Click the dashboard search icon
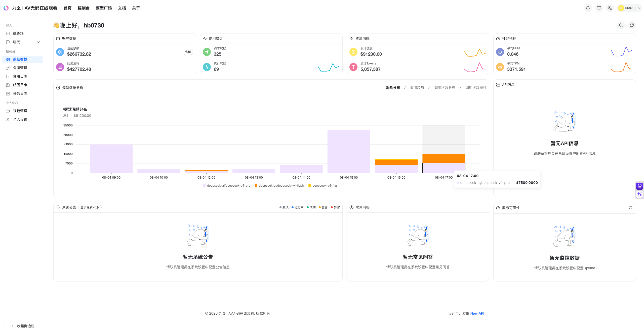644x332 pixels. pyautogui.click(x=621, y=25)
